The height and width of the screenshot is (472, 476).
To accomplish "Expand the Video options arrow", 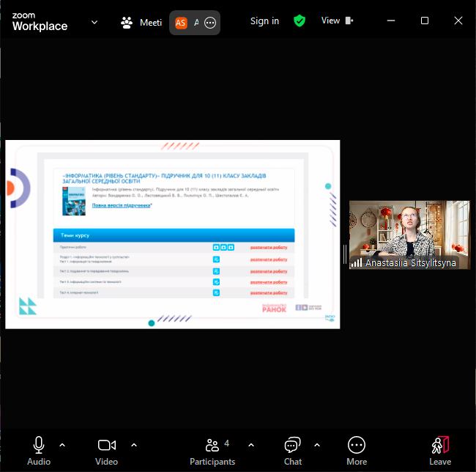I will [x=134, y=444].
